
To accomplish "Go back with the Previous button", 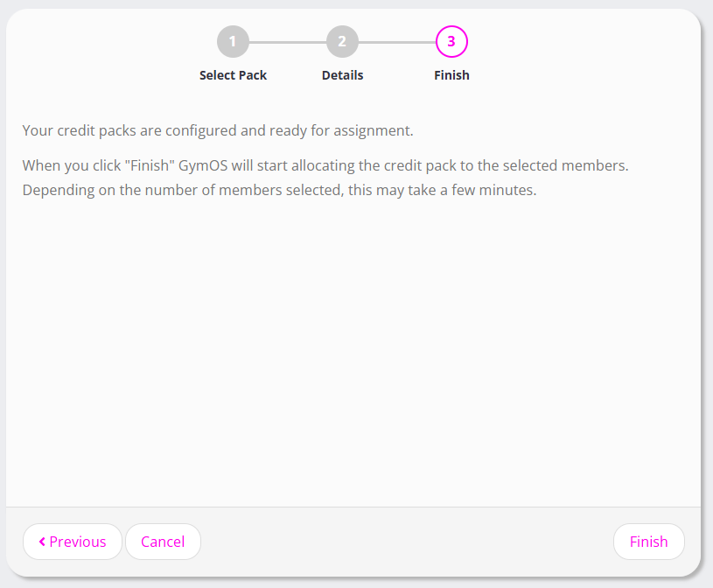I will click(x=73, y=542).
